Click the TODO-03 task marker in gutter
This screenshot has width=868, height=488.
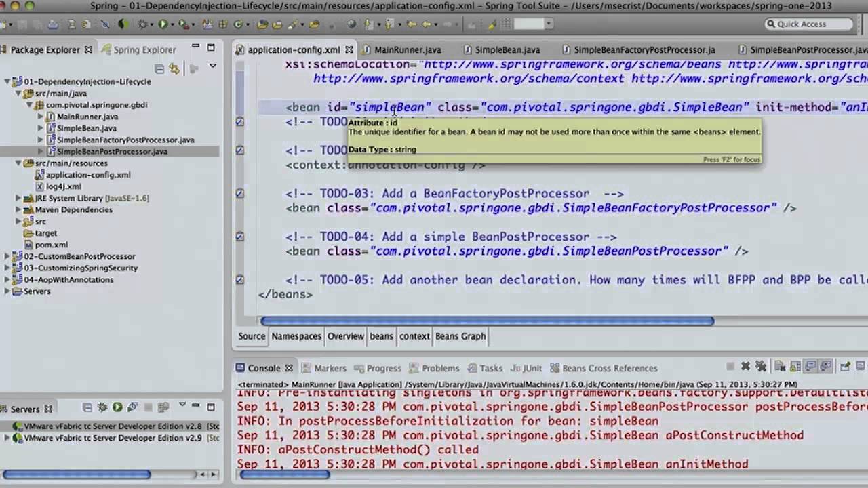[x=239, y=194]
